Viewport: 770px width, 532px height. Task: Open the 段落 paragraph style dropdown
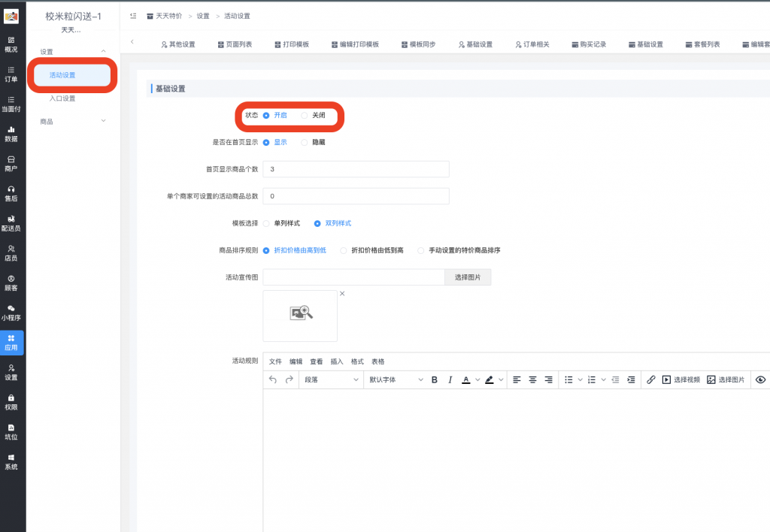click(331, 379)
